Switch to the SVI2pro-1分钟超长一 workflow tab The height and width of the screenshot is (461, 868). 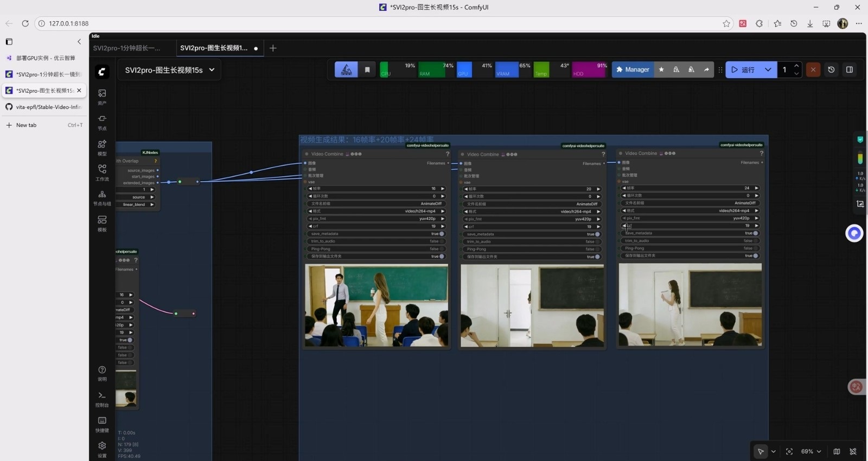tap(127, 48)
